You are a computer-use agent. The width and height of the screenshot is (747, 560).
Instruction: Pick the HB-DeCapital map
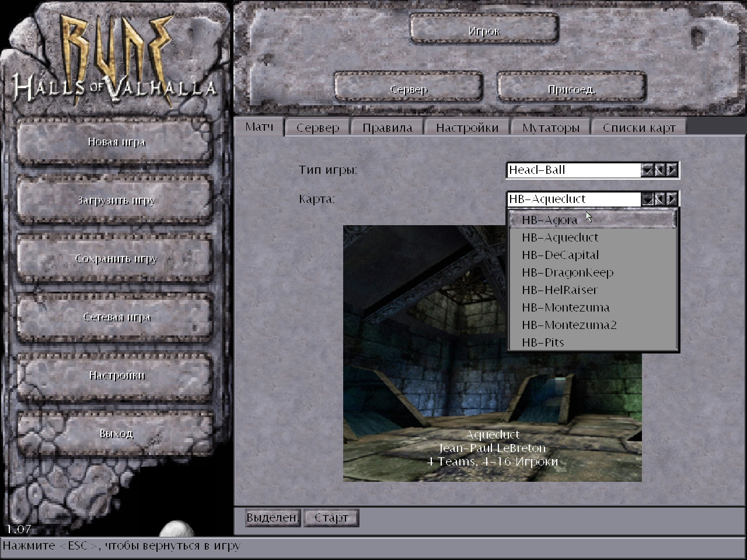(593, 255)
